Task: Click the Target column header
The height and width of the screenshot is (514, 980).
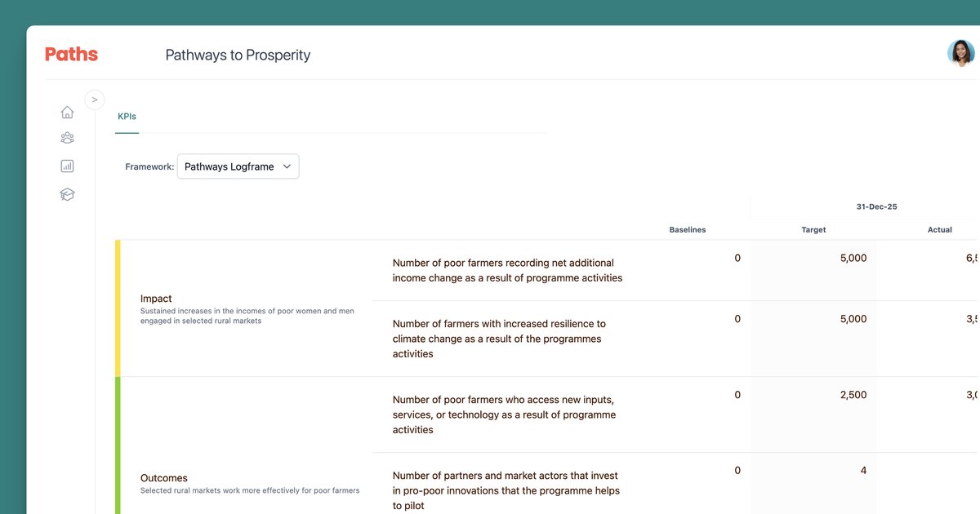Action: (x=813, y=230)
